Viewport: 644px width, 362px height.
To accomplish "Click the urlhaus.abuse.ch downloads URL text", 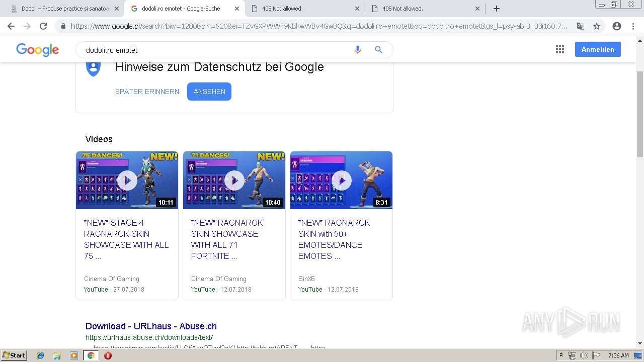I will tap(149, 337).
